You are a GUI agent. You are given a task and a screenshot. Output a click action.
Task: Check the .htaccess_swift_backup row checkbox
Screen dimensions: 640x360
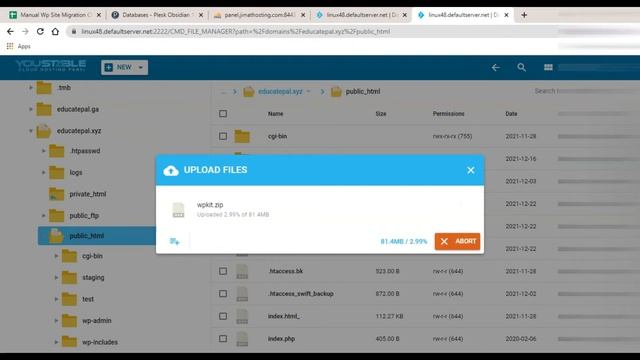click(223, 293)
